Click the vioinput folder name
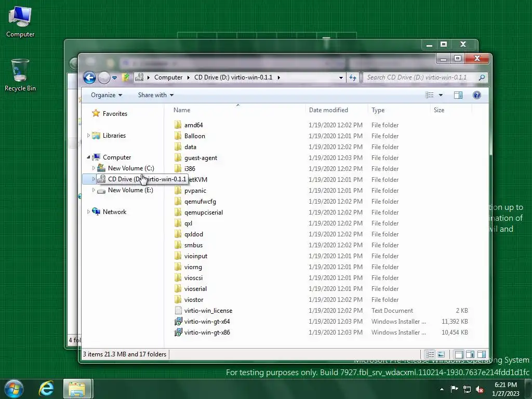The width and height of the screenshot is (532, 399). pos(196,256)
